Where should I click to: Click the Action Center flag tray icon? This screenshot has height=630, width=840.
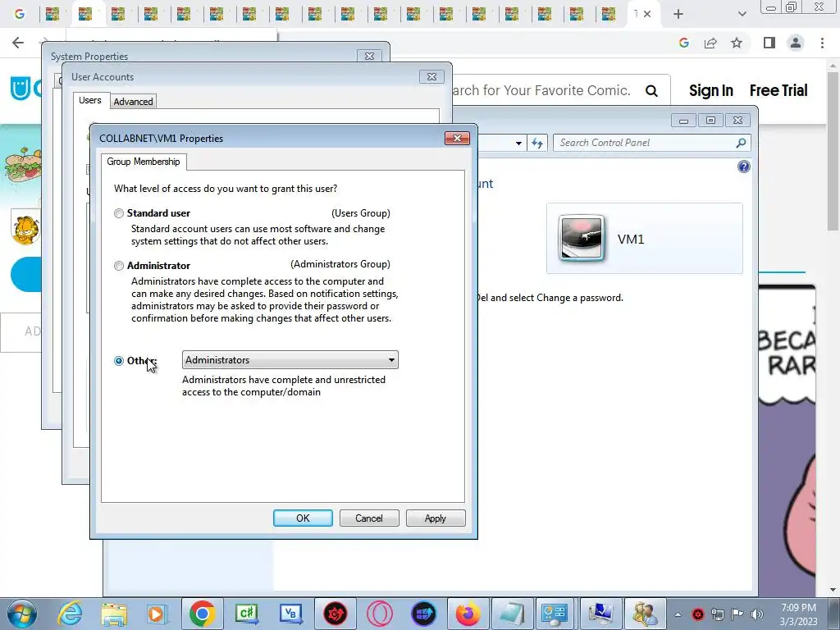point(737,614)
